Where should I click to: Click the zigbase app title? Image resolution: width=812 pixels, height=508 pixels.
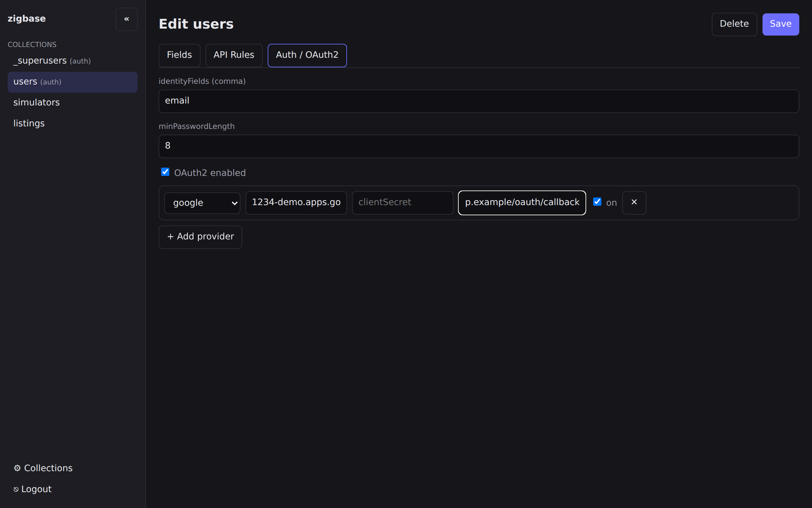tap(27, 19)
